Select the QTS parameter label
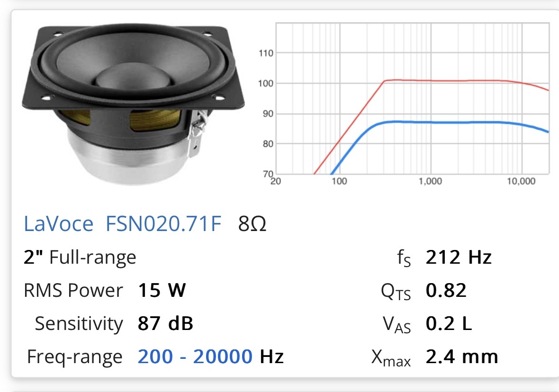 click(396, 291)
